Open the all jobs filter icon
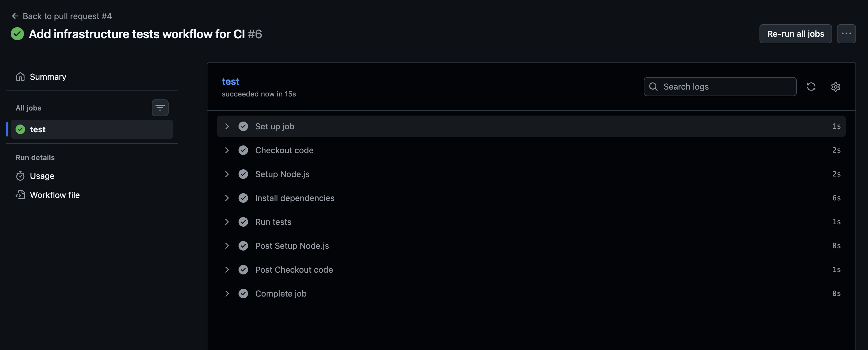 pyautogui.click(x=160, y=108)
